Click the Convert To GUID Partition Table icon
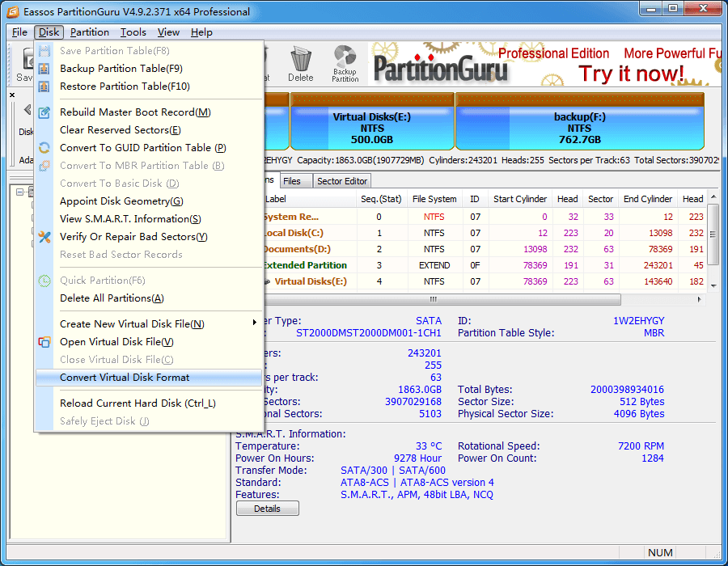 [x=44, y=148]
